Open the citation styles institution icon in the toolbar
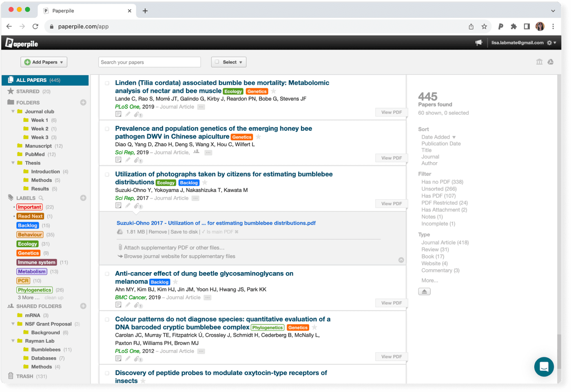 (539, 62)
